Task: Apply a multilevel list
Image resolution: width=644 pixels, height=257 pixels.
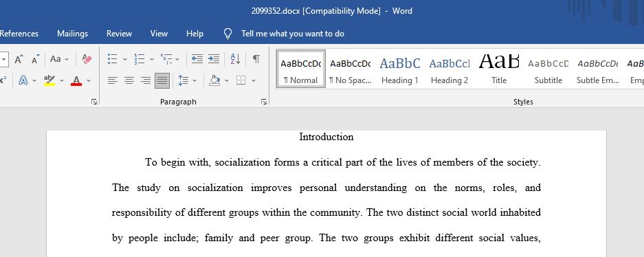Action: pos(166,59)
